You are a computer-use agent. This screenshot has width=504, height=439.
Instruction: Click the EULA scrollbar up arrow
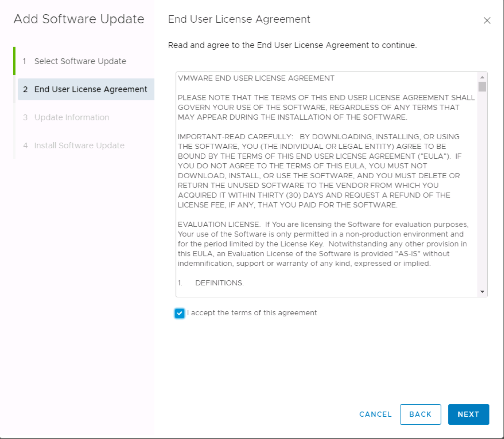[482, 77]
